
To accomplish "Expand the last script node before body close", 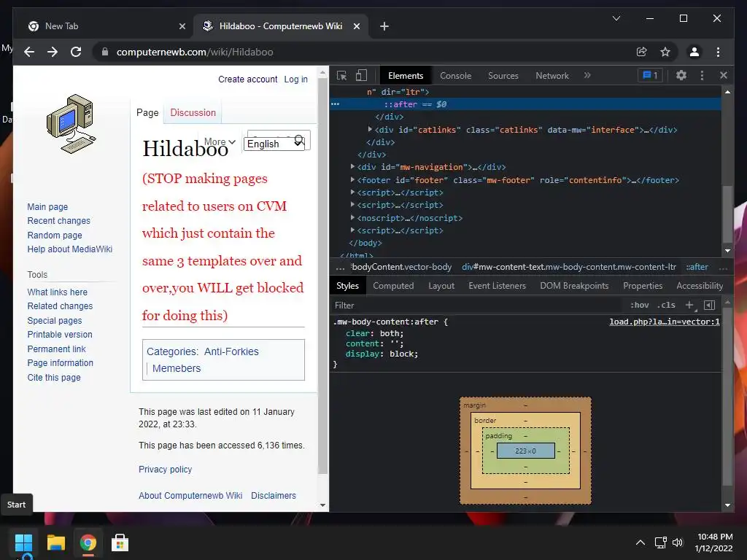I will pos(352,230).
